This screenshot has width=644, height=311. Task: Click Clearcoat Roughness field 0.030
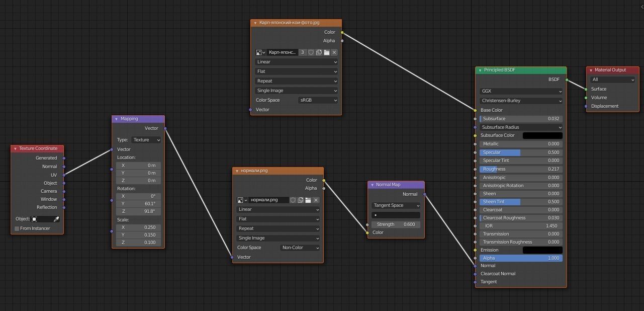[x=521, y=218]
